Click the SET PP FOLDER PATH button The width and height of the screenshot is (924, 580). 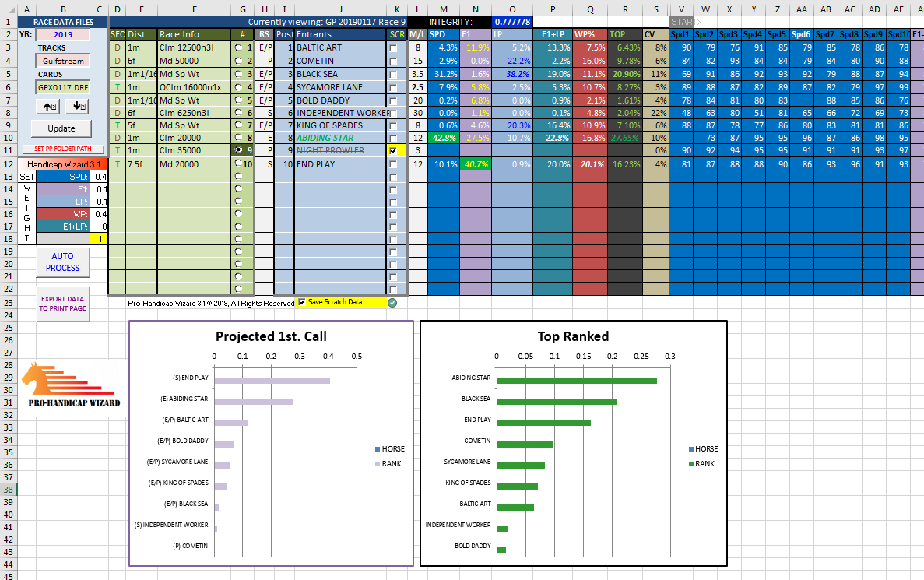click(62, 149)
